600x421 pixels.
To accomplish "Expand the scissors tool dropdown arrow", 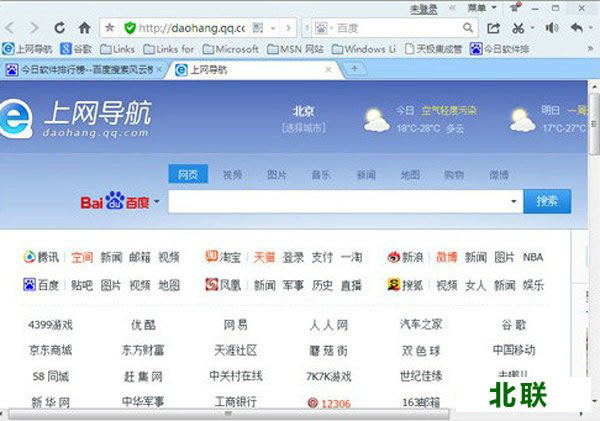I will click(532, 28).
